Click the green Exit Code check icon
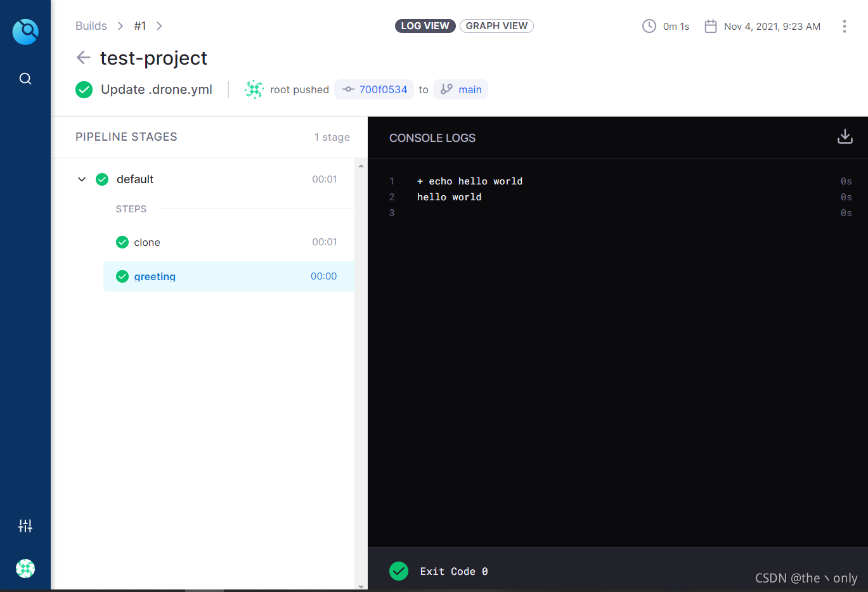The width and height of the screenshot is (868, 592). coord(399,571)
